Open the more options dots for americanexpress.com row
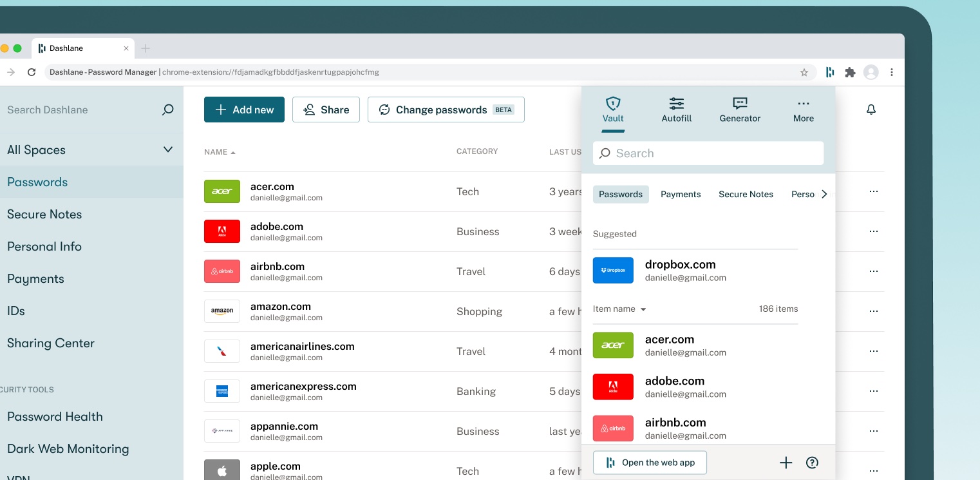 click(874, 391)
